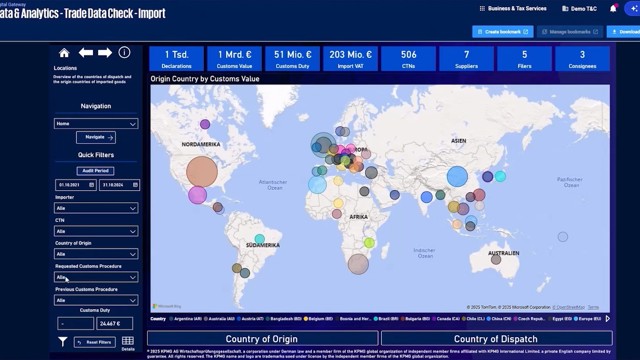
Task: Click the back arrow icon
Action: (86, 52)
